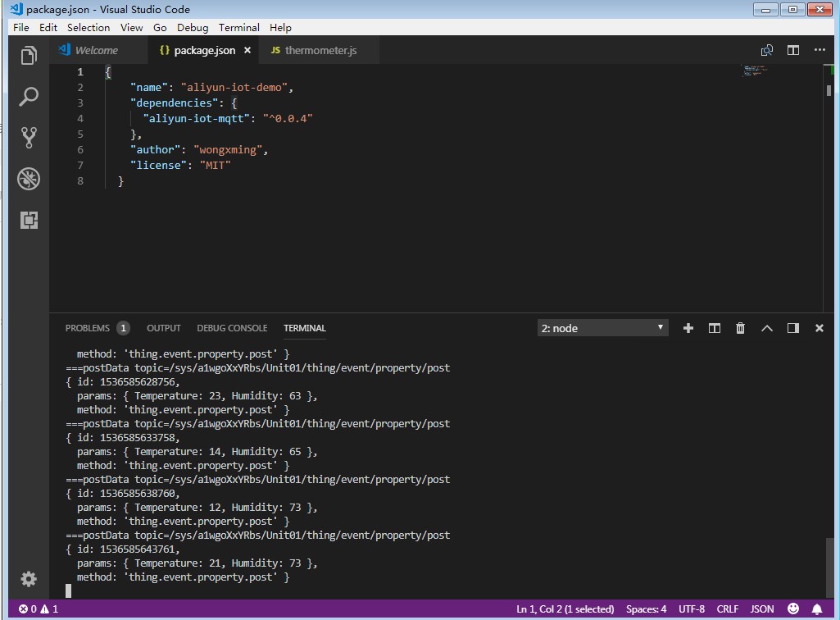Image resolution: width=840 pixels, height=620 pixels.
Task: Click the editor minimap preview
Action: (x=755, y=71)
